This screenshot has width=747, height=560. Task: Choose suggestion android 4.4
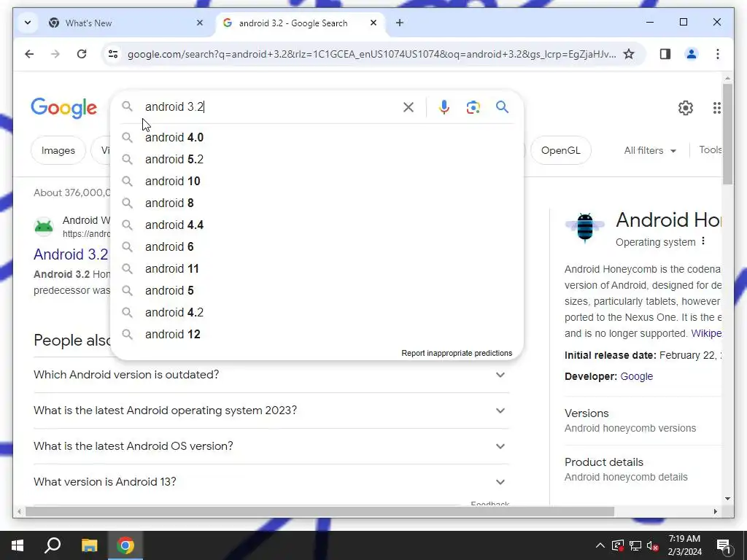pyautogui.click(x=317, y=225)
